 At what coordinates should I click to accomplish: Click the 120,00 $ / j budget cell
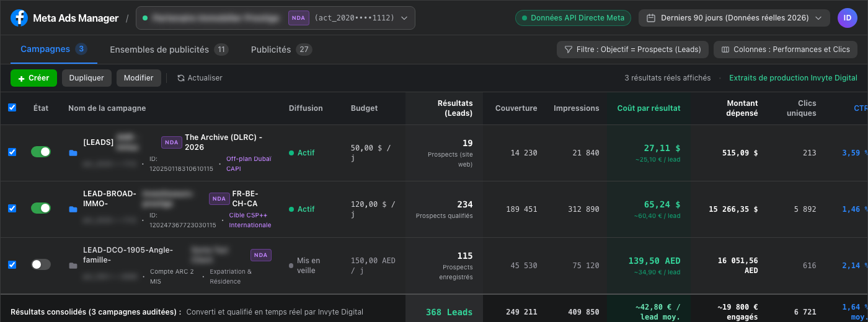coord(373,209)
